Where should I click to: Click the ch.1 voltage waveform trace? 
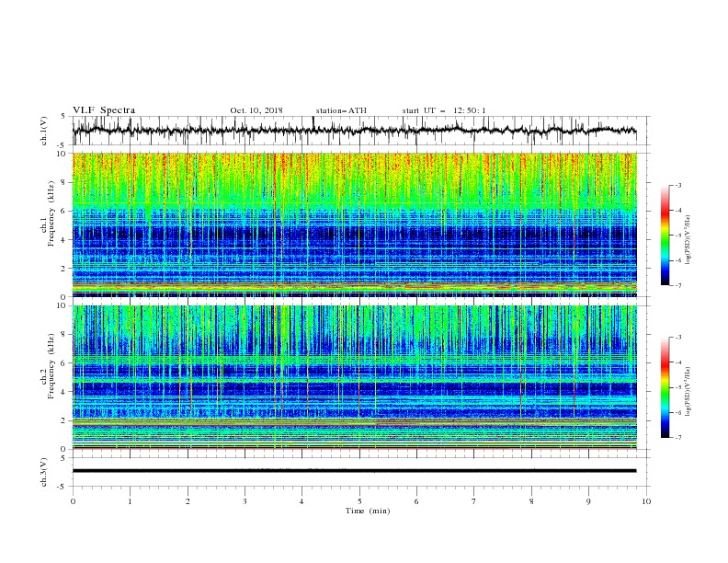point(354,131)
